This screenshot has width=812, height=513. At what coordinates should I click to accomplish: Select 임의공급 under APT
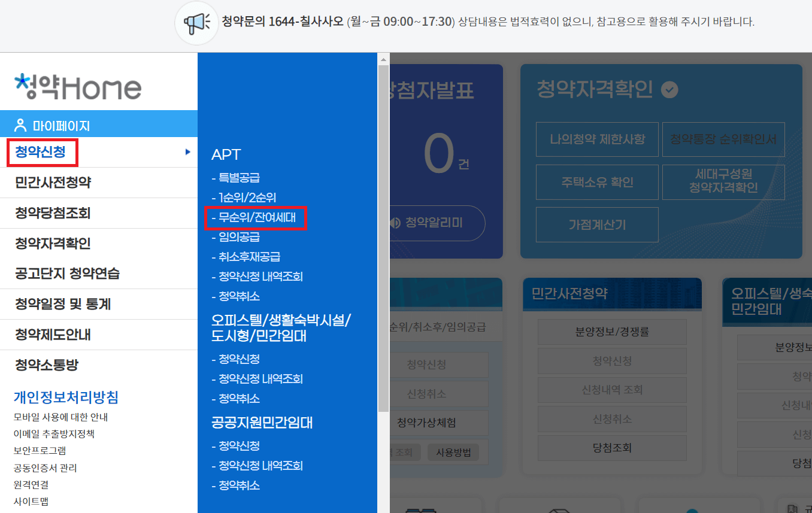point(235,237)
